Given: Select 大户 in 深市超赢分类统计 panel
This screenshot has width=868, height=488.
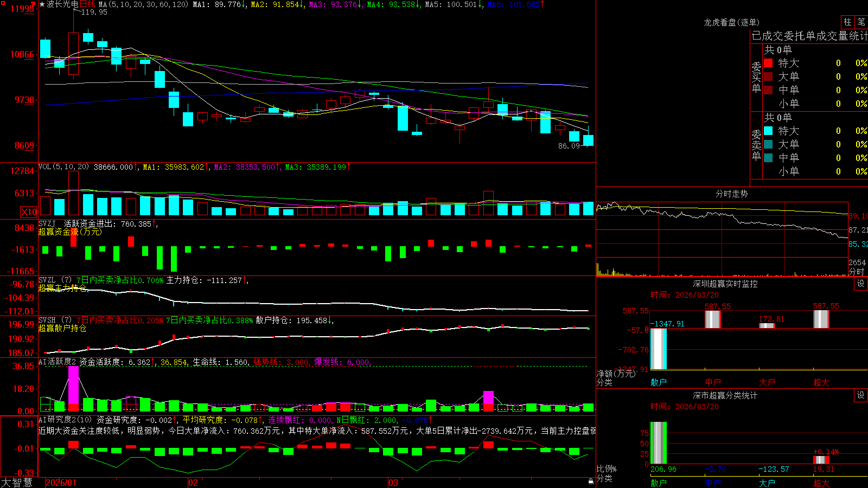Looking at the screenshot, I should pyautogui.click(x=767, y=483).
